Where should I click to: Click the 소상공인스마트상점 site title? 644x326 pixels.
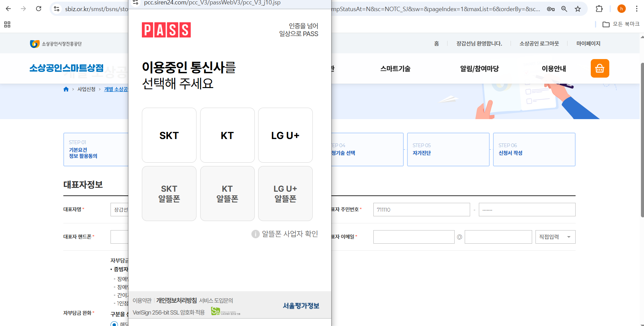[x=66, y=68]
